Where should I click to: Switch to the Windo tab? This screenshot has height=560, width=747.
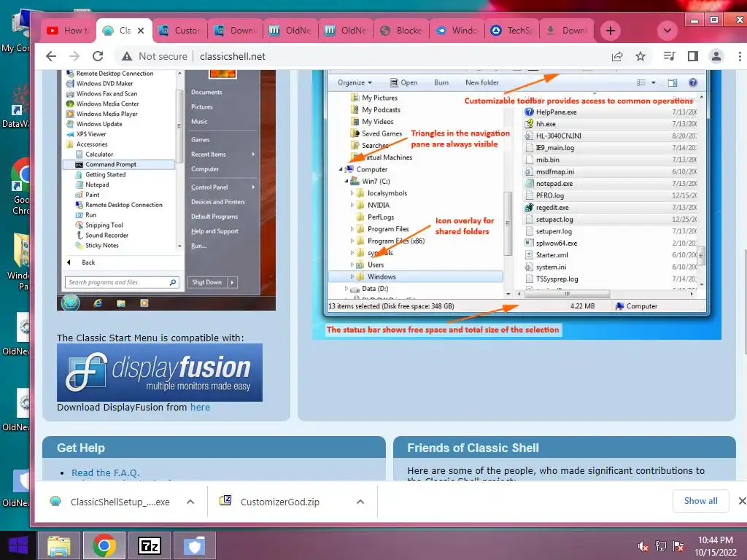[x=457, y=31]
